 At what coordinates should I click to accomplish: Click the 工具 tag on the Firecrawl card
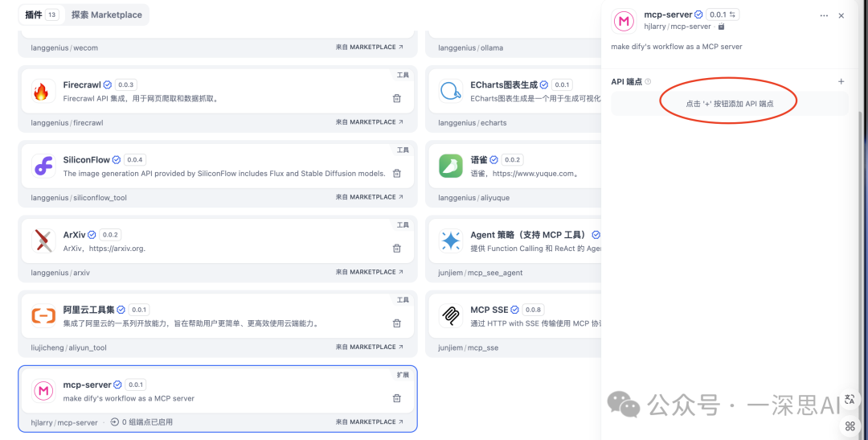(403, 75)
